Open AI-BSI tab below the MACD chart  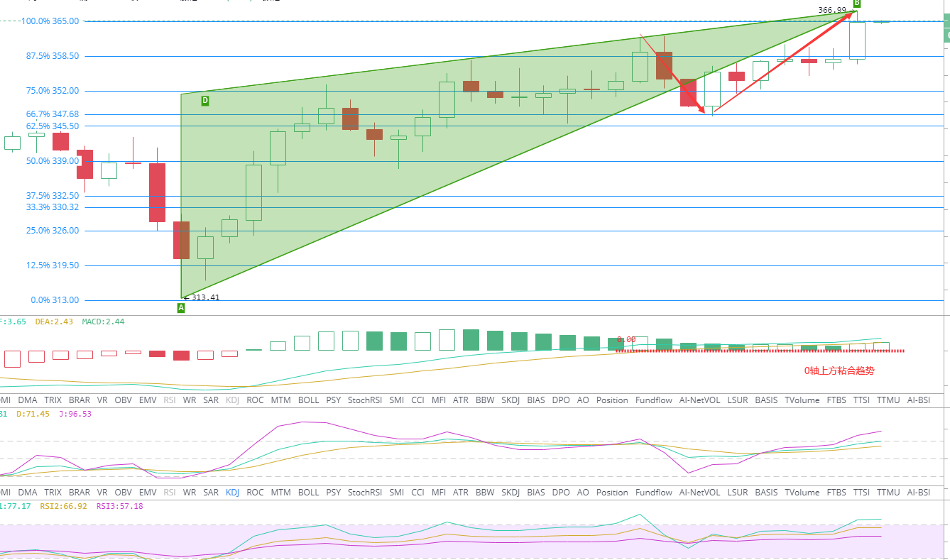pyautogui.click(x=919, y=400)
